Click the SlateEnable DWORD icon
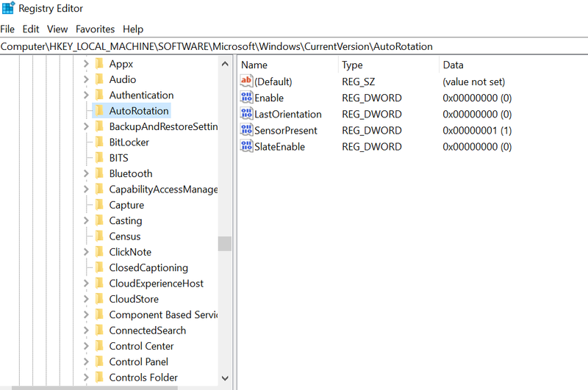 click(247, 146)
